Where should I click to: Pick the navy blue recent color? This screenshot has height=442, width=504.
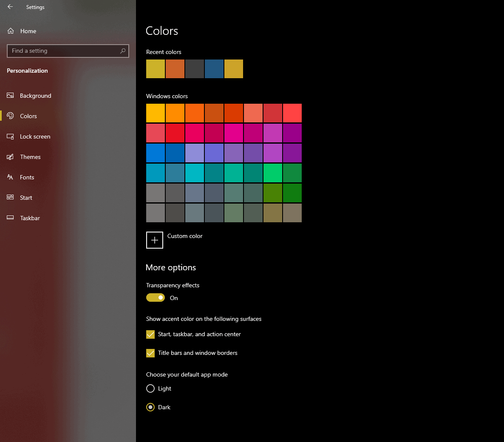[x=214, y=69]
